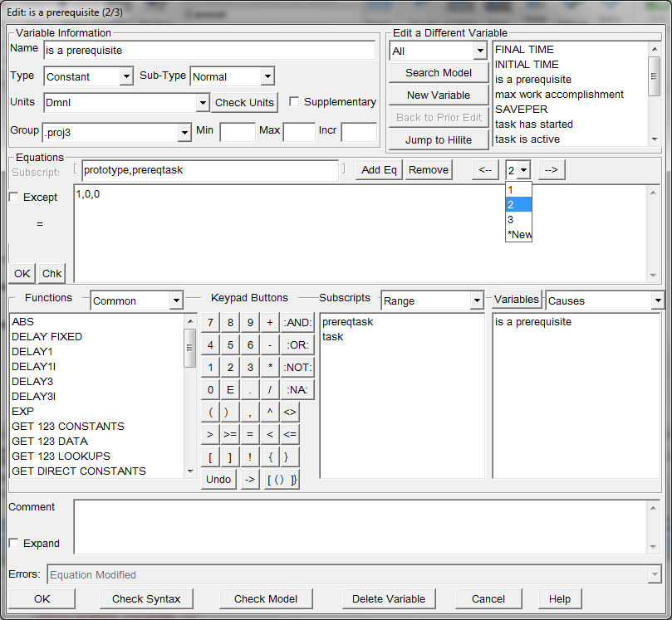
Task: Click the New Variable button
Action: pyautogui.click(x=439, y=95)
